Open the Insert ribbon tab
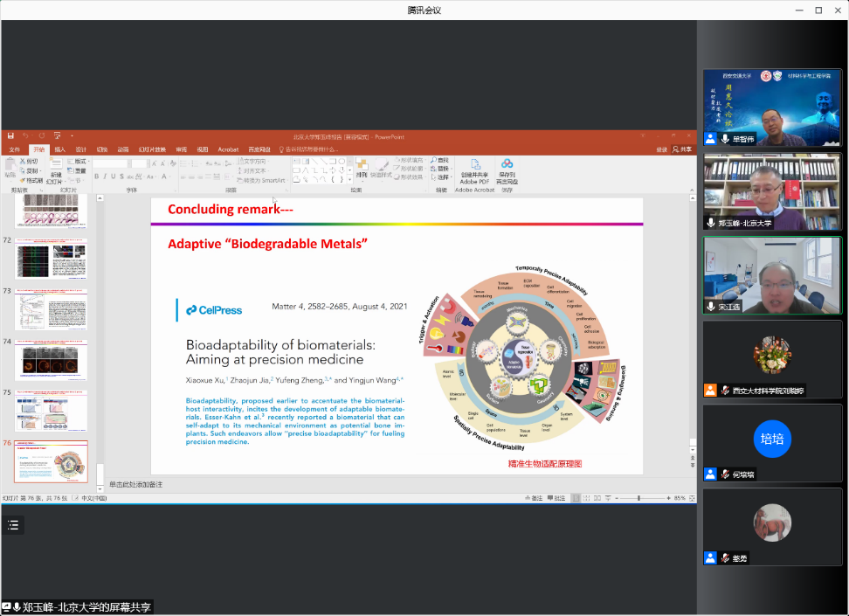Viewport: 849px width, 616px height. click(59, 149)
